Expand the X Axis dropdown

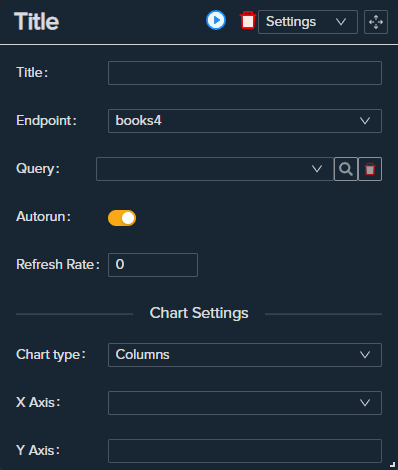point(245,403)
